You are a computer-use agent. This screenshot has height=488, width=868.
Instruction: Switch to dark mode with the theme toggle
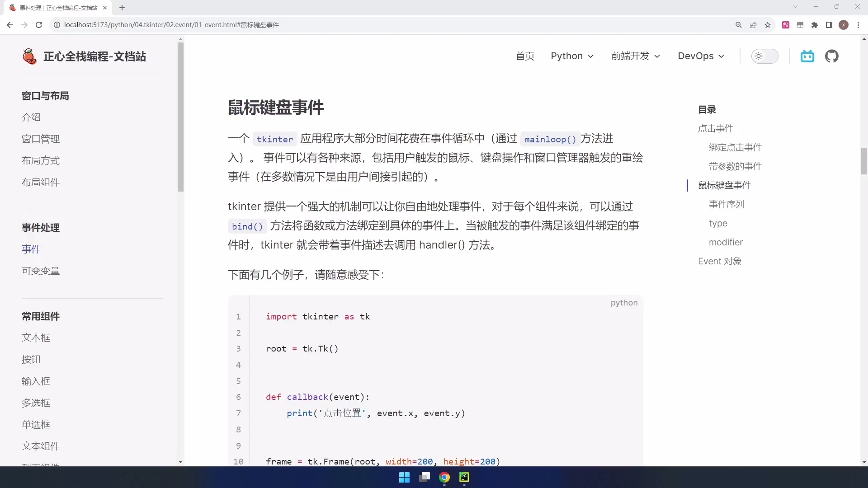765,56
